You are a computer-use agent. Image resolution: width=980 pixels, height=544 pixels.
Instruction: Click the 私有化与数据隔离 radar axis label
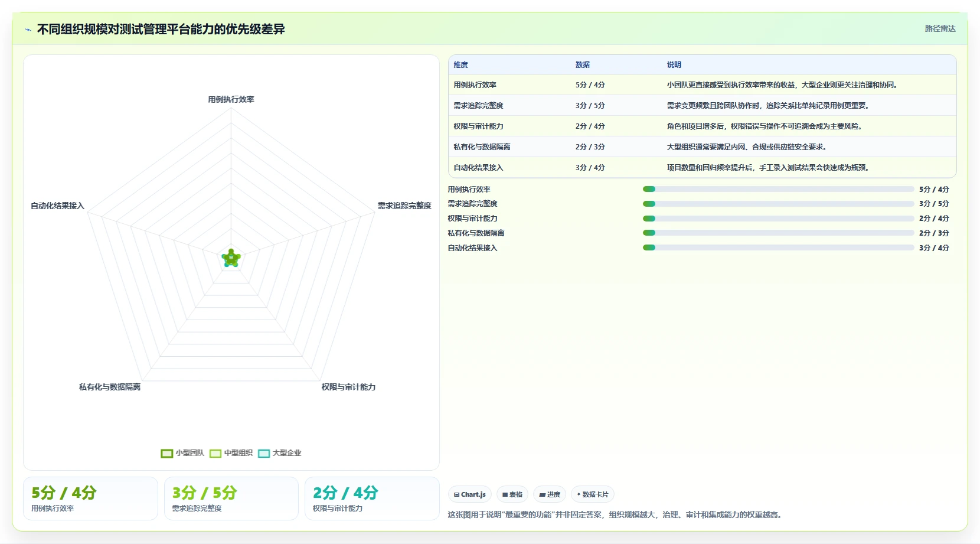click(x=110, y=387)
